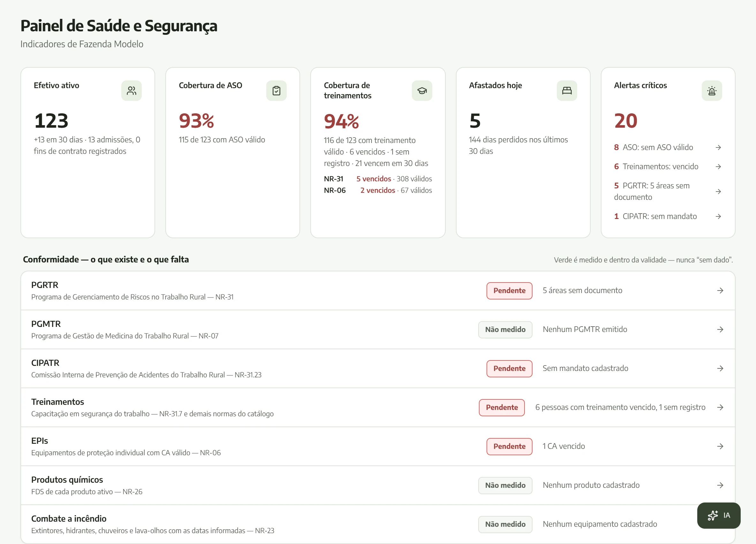Click "Nenhum PGMTR emitido" status text
The width and height of the screenshot is (756, 544).
coord(585,329)
